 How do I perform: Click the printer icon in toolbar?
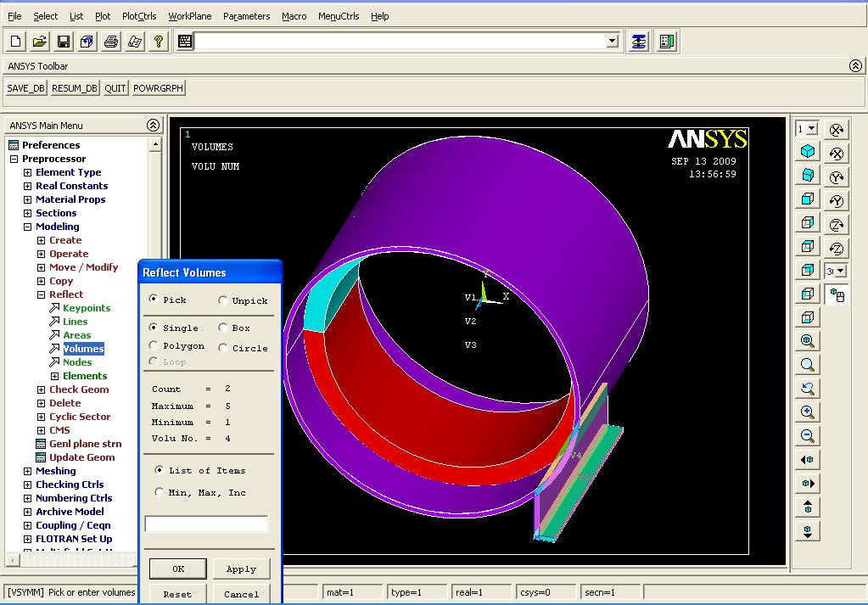[110, 42]
